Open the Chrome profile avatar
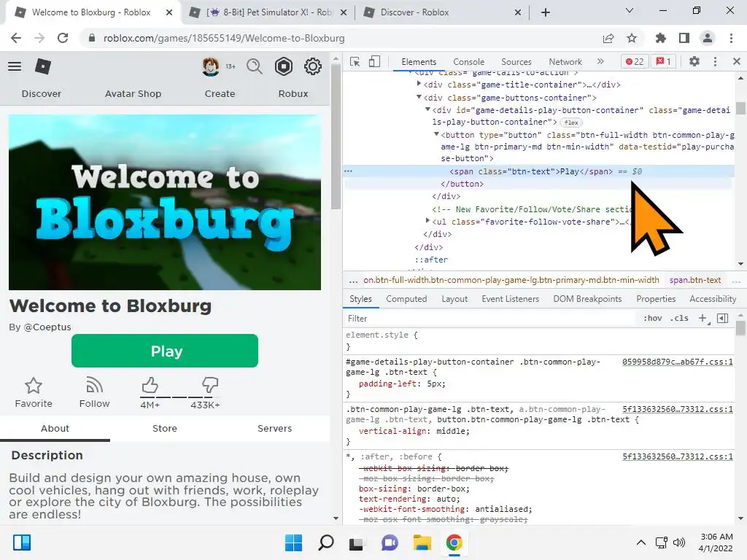 click(708, 38)
